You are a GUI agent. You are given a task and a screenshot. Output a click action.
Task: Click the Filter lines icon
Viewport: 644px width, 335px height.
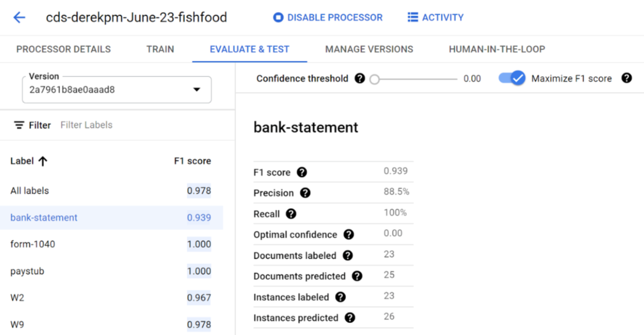pyautogui.click(x=19, y=125)
